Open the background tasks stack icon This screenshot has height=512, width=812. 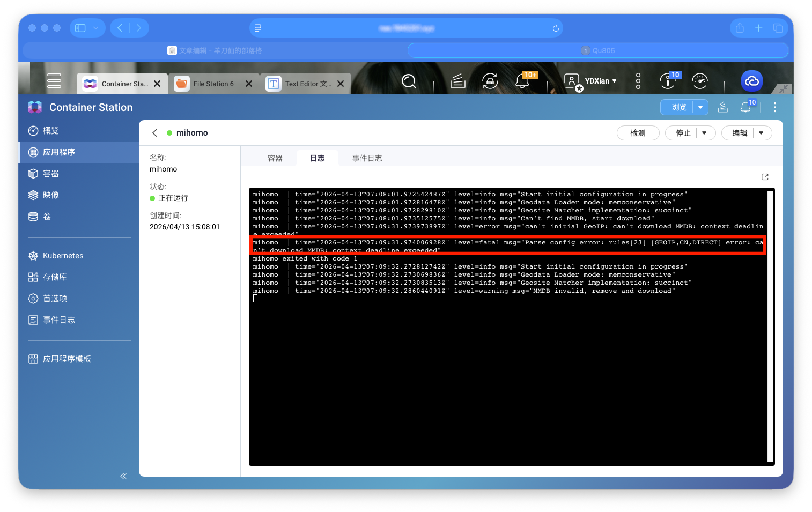point(457,81)
